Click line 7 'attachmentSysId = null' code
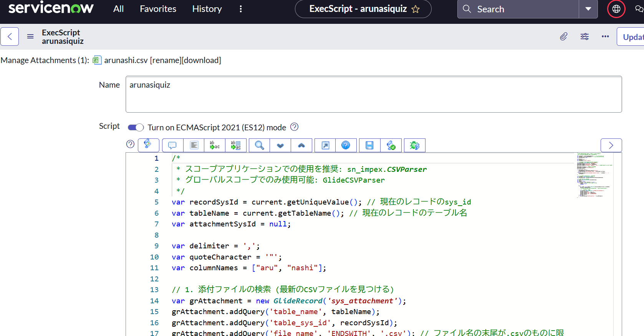This screenshot has height=336, width=644. click(231, 224)
